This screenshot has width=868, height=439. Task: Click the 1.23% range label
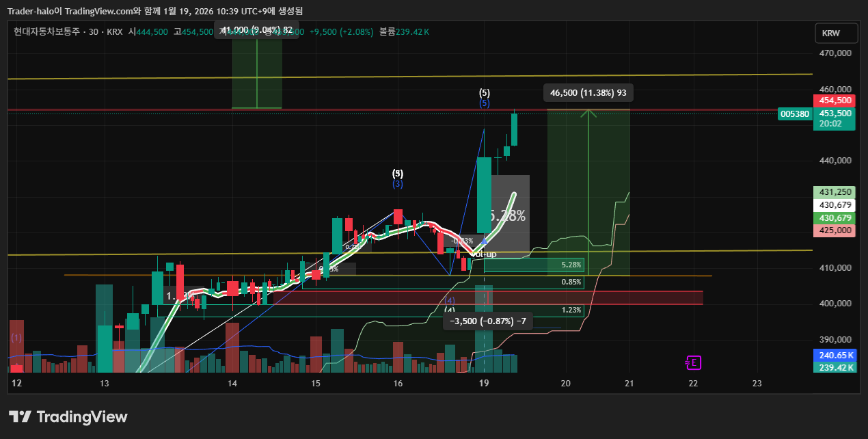click(571, 310)
